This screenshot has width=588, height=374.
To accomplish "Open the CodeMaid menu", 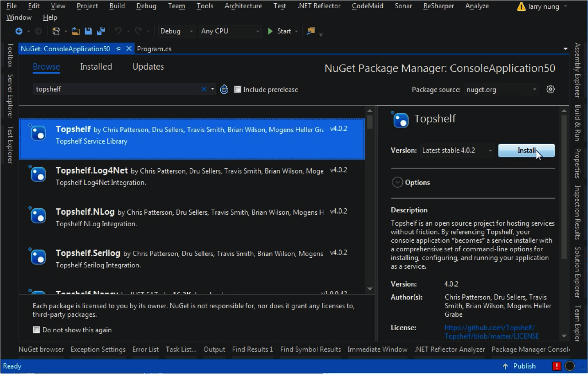I will [x=369, y=6].
